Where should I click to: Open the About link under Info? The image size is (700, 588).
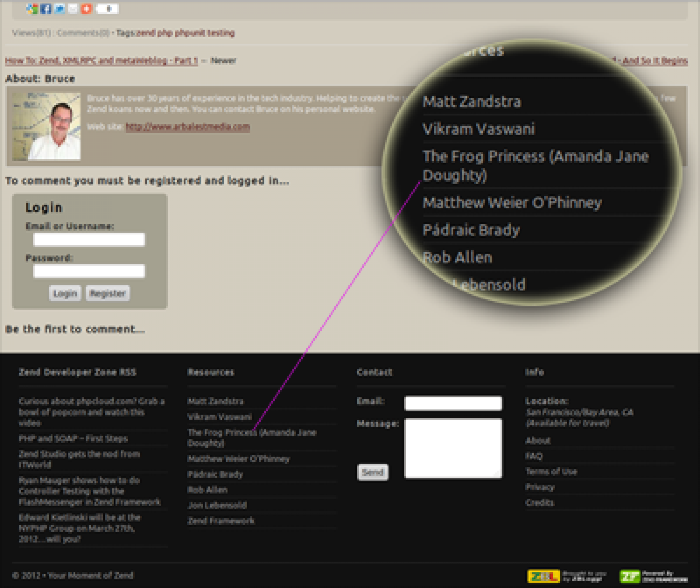[538, 440]
